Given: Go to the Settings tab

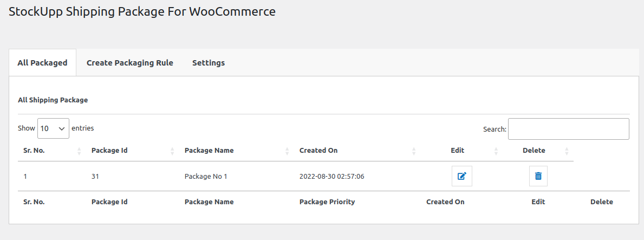Looking at the screenshot, I should [209, 63].
